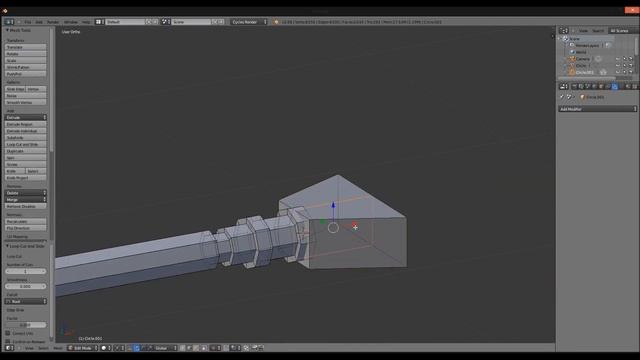Open the Modifiers properties tab
This screenshot has height=360, width=640.
[615, 87]
